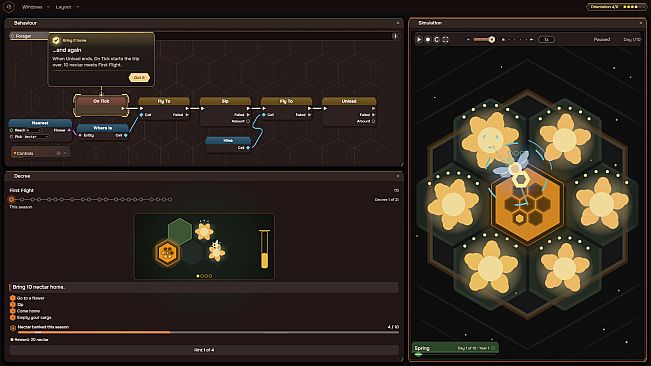Reset the simulation with the restart icon
This screenshot has height=366, width=651.
pyautogui.click(x=437, y=39)
